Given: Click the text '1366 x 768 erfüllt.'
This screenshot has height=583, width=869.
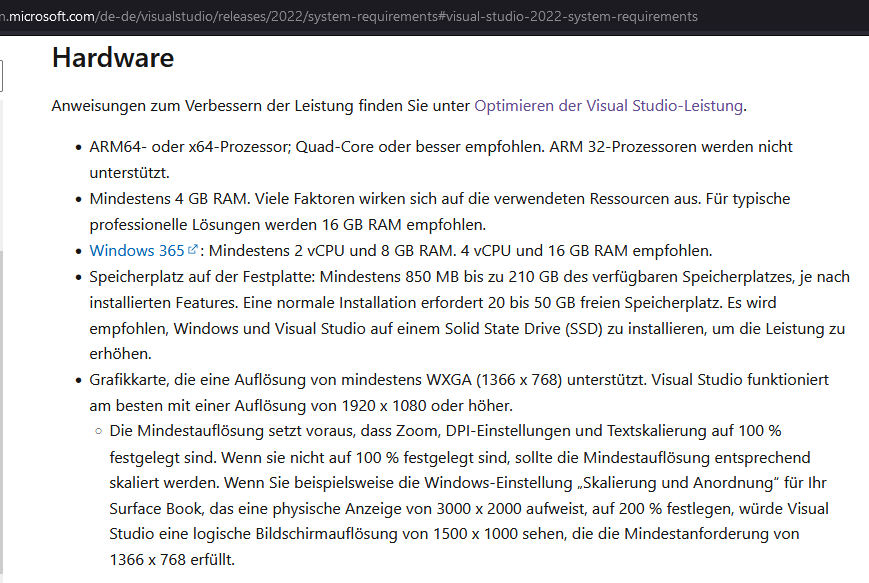Looking at the screenshot, I should (x=172, y=560).
